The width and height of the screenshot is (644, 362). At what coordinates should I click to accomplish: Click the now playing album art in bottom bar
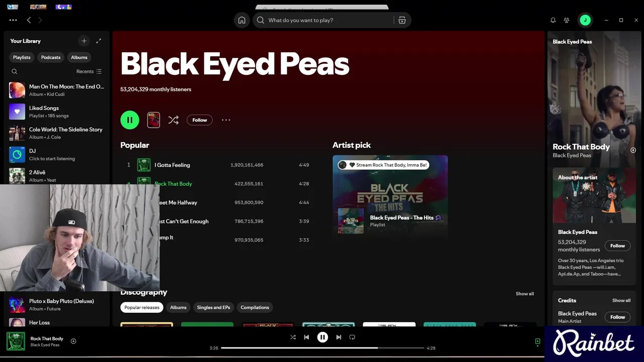[16, 341]
